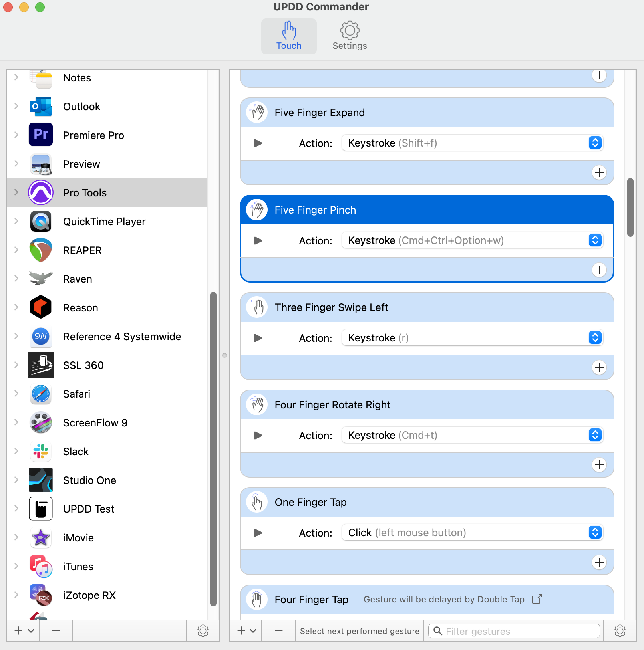Expand the Outlook tree row
This screenshot has width=644, height=650.
pyautogui.click(x=16, y=106)
